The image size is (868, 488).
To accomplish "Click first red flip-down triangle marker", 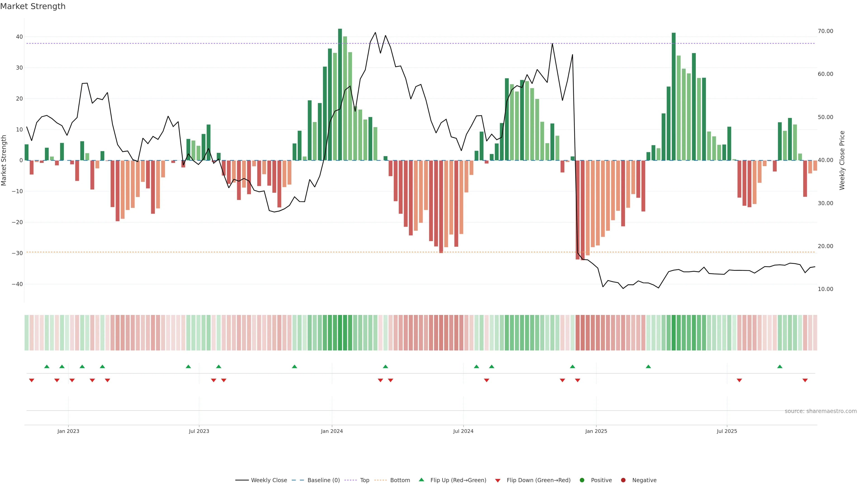I will pyautogui.click(x=32, y=380).
